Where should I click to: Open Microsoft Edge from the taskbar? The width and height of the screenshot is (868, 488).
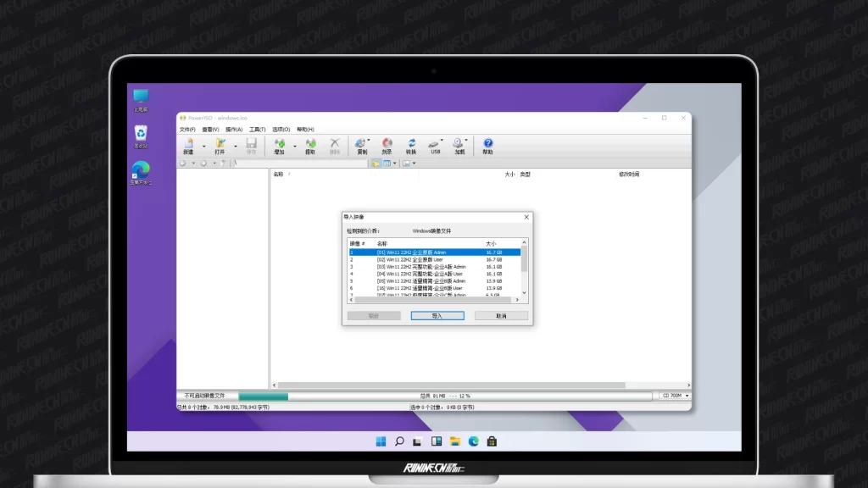click(x=473, y=441)
